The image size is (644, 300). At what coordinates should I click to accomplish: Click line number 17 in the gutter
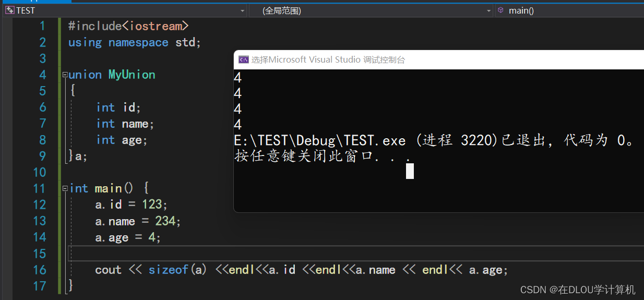pos(40,286)
